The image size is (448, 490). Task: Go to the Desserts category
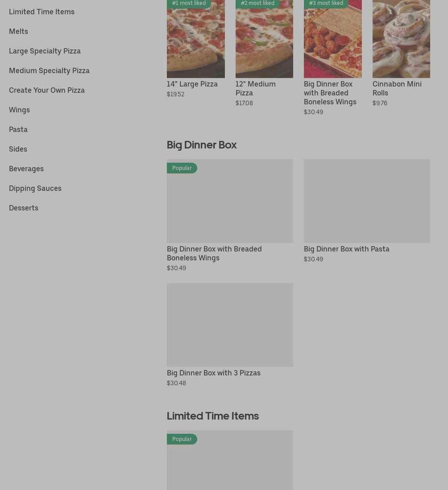pyautogui.click(x=24, y=208)
